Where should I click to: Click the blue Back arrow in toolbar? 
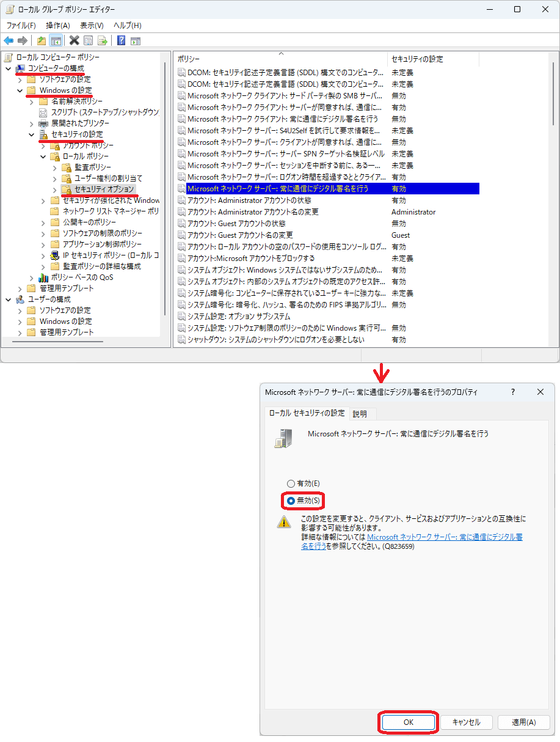9,41
